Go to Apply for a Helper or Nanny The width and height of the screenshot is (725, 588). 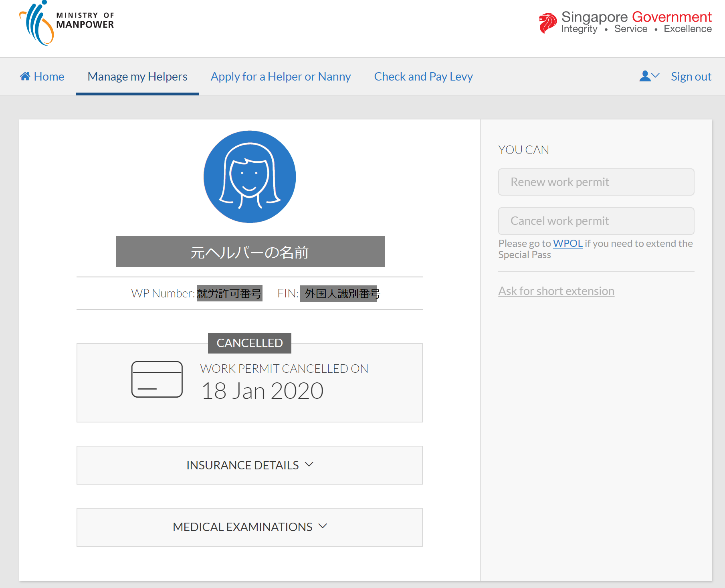pyautogui.click(x=281, y=76)
